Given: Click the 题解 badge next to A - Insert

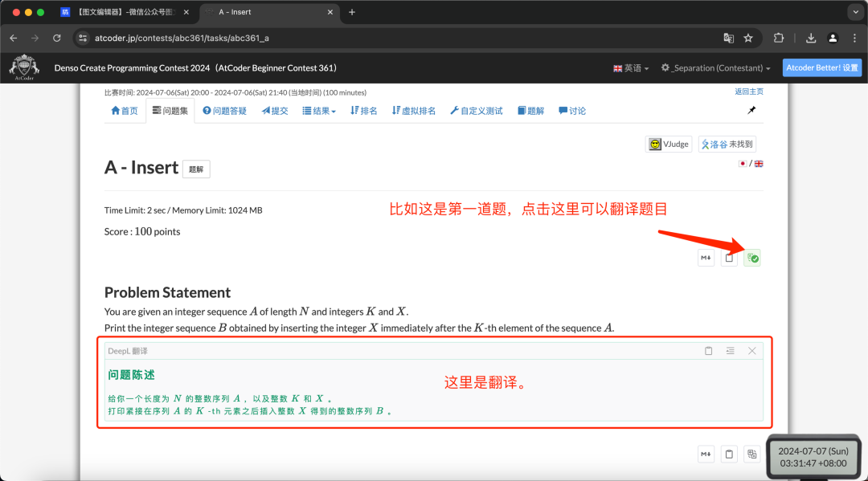Looking at the screenshot, I should 197,169.
